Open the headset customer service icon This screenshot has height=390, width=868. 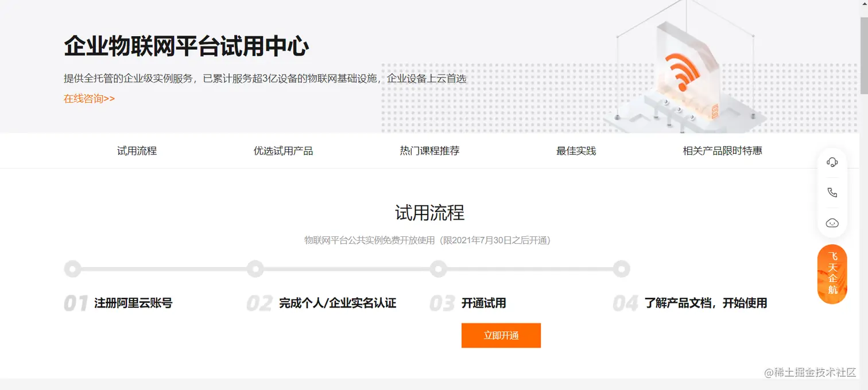(x=832, y=162)
